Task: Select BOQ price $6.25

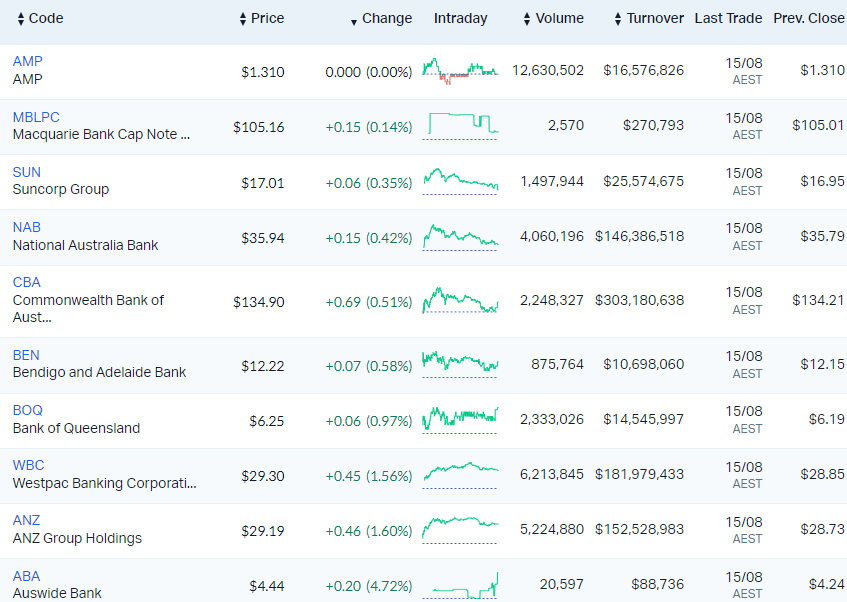Action: (x=267, y=421)
